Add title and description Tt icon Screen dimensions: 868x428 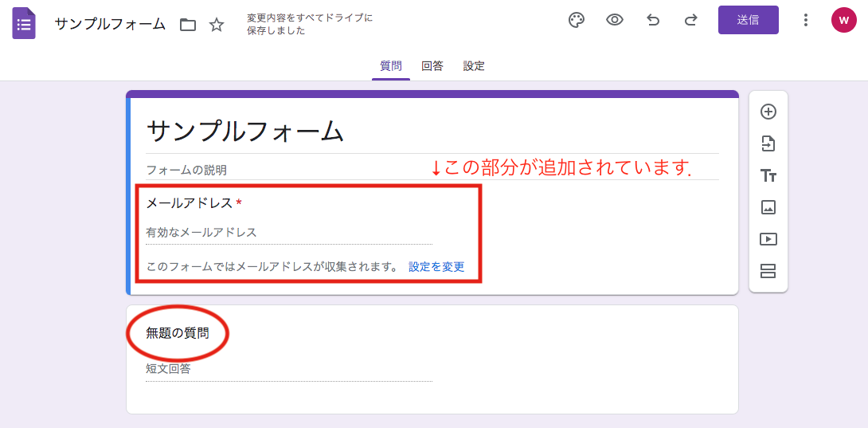pos(768,175)
